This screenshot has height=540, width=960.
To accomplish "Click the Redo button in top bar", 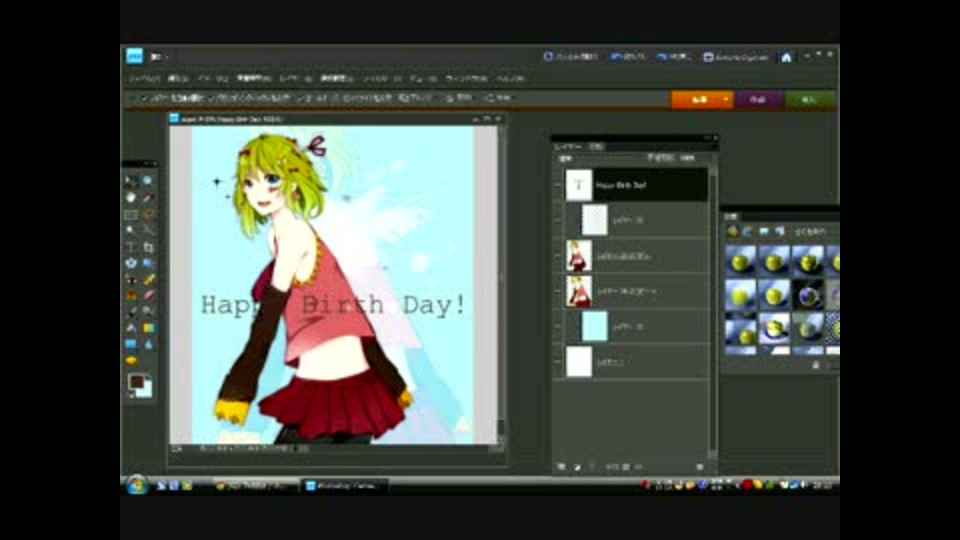I will (x=674, y=57).
